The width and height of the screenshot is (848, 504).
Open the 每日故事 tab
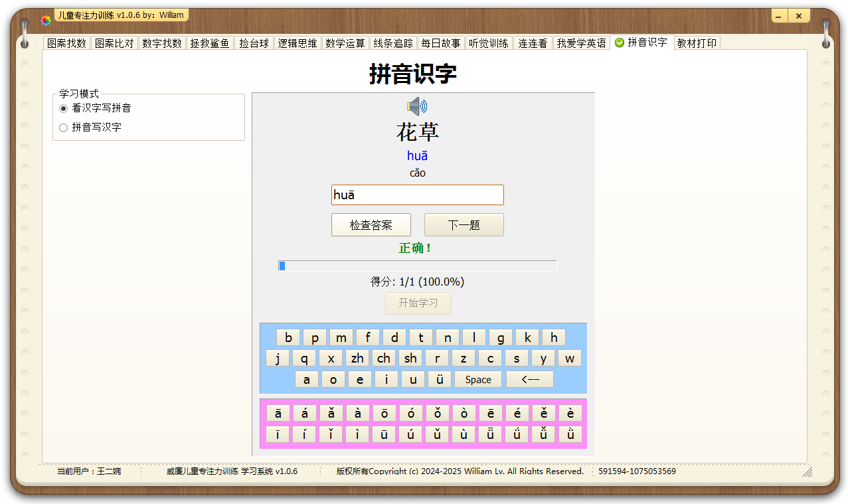pos(441,43)
